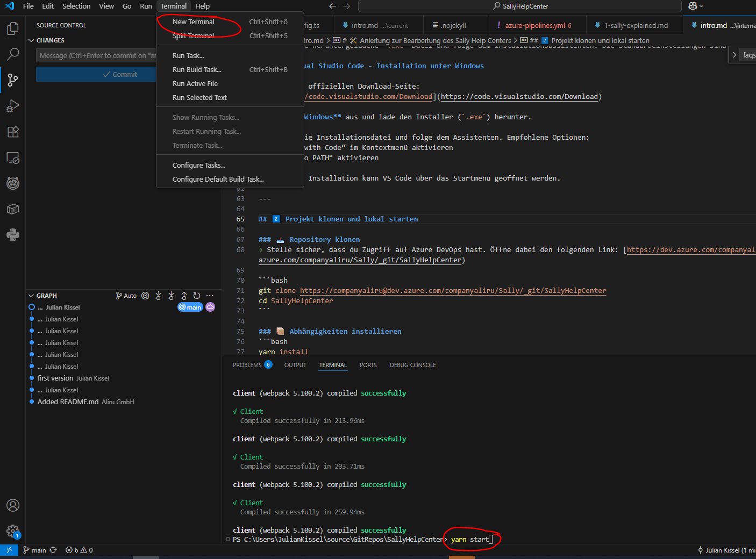Image resolution: width=756 pixels, height=559 pixels.
Task: Select Run Selected Text menu entry
Action: 230,97
